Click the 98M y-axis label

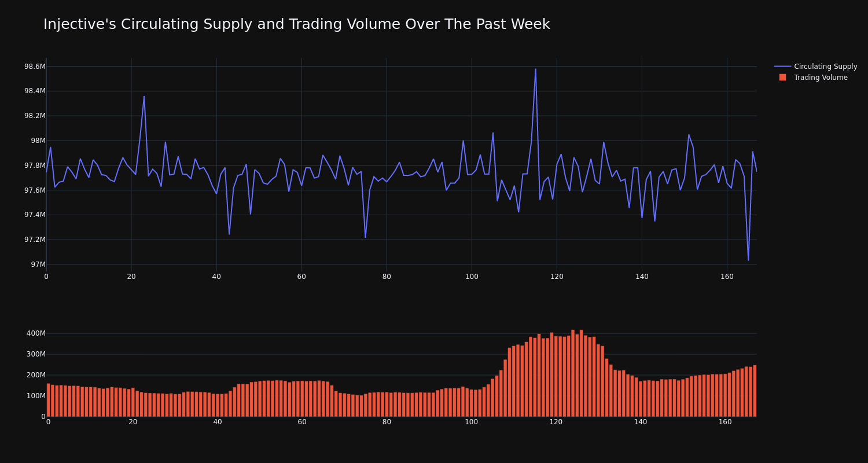(x=38, y=141)
